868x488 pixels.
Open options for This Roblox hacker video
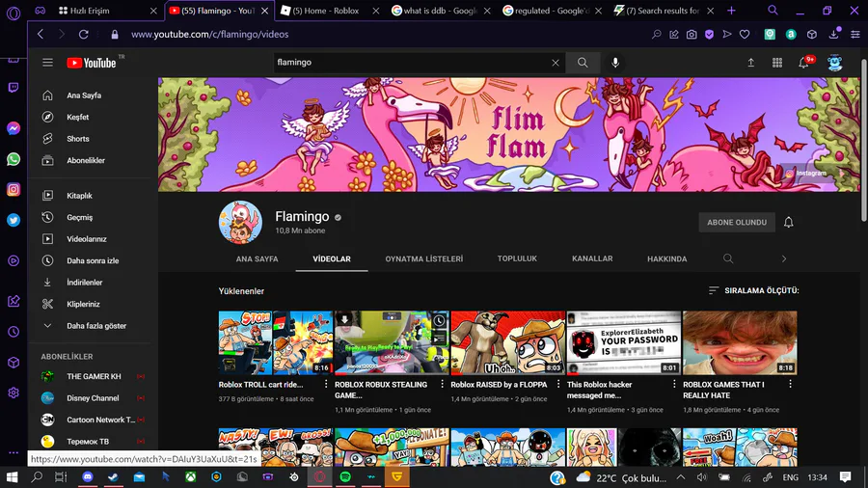674,384
